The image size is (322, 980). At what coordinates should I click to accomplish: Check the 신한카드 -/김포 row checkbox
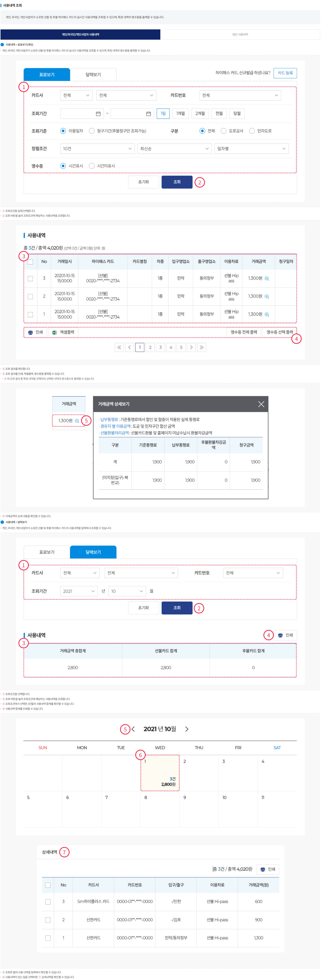click(48, 920)
